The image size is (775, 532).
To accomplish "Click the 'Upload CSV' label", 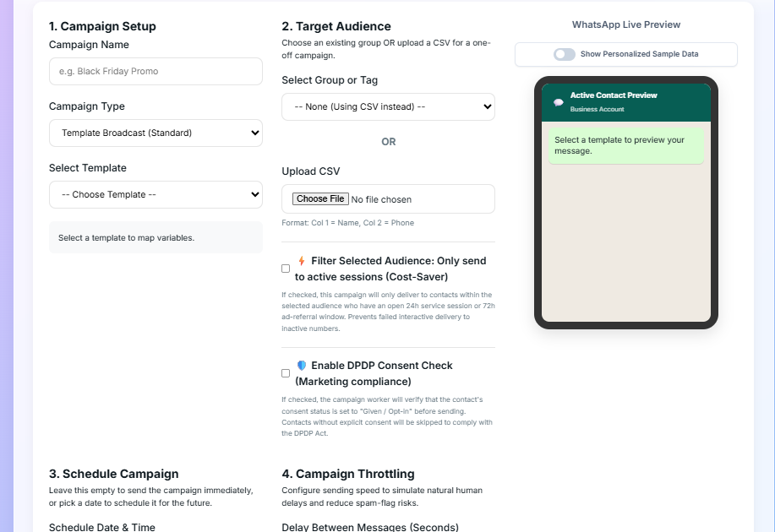I will pos(311,171).
